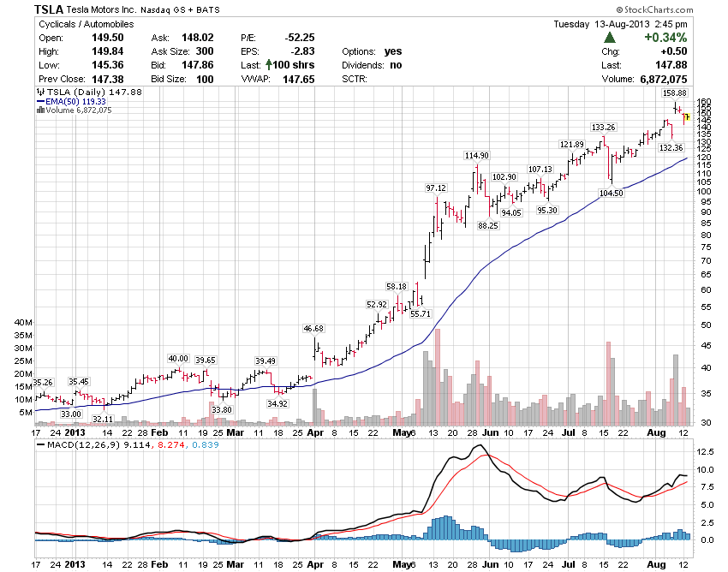Click the Cyclicals / Automobiles sector label
Viewport: 728px width, 572px height.
click(87, 24)
